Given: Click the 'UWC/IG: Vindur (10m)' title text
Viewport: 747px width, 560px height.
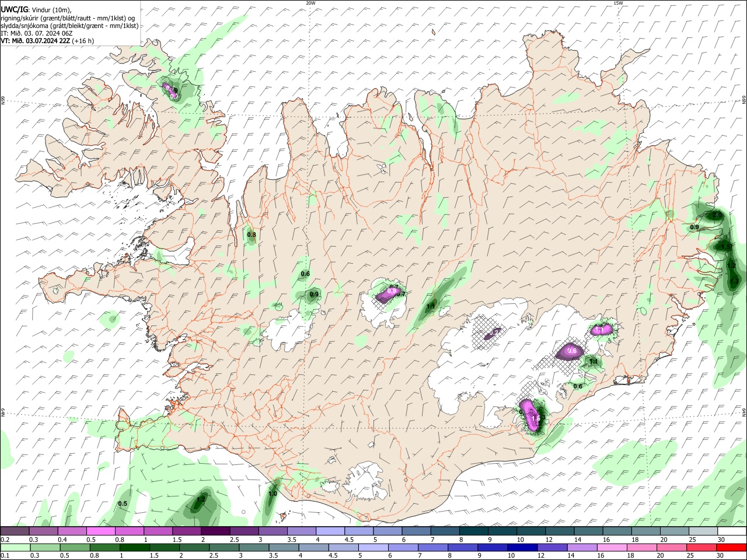Looking at the screenshot, I should pyautogui.click(x=36, y=9).
